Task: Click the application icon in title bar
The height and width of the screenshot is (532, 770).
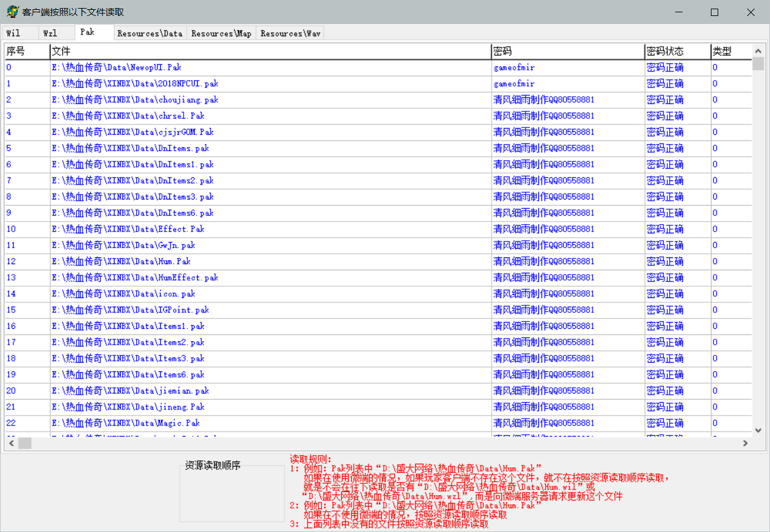Action: pos(12,12)
